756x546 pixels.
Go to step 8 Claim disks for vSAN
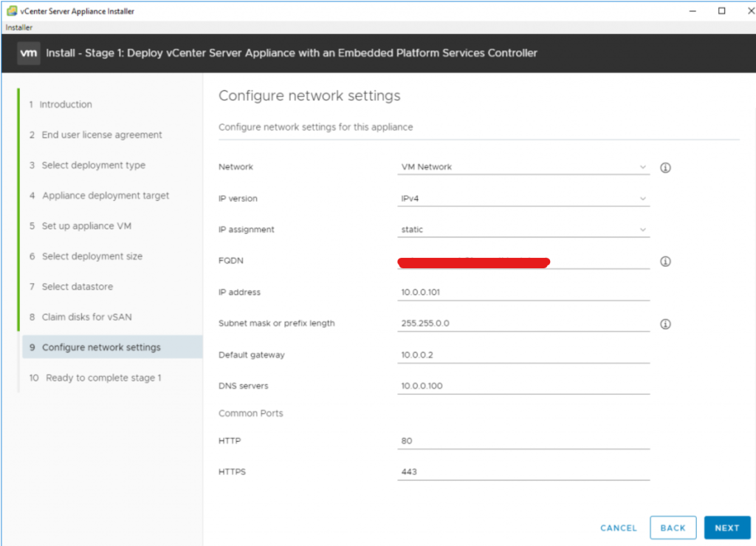coord(80,317)
